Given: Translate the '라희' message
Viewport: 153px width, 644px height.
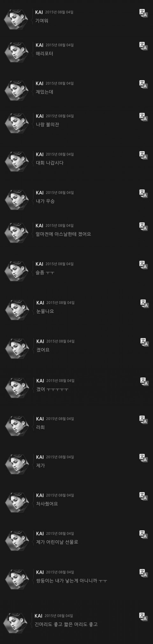Looking at the screenshot, I should (144, 420).
